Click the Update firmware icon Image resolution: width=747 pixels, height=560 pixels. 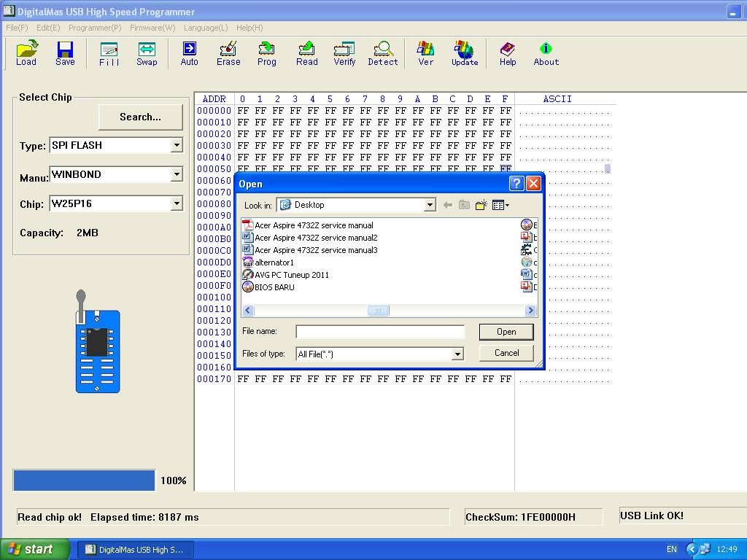(465, 52)
